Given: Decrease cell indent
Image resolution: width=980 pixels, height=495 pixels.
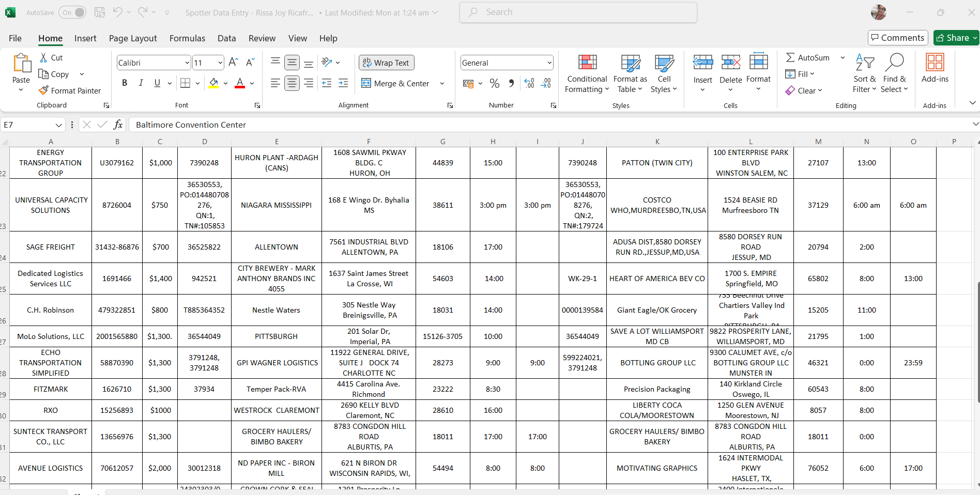Looking at the screenshot, I should [327, 83].
